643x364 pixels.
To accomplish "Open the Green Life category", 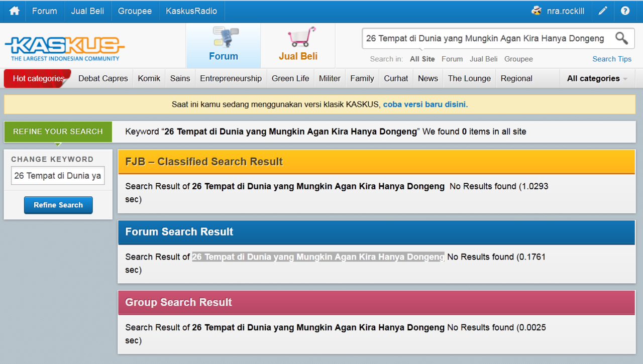I will click(x=290, y=78).
